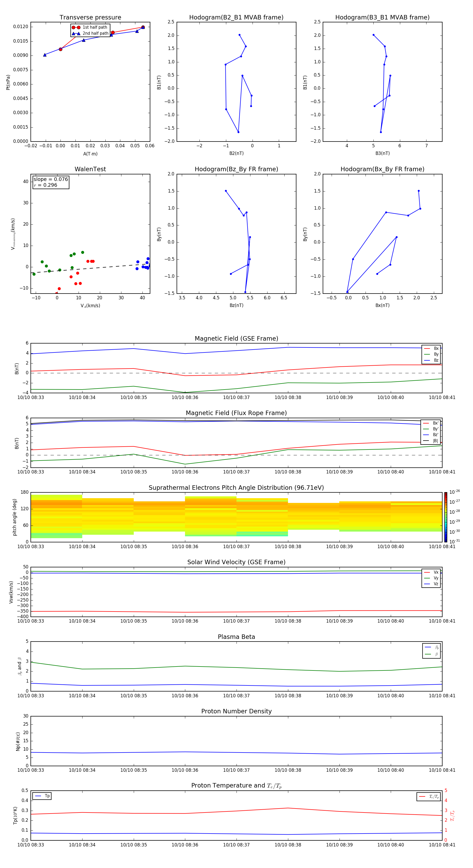
Task: Click the Tp legend in temperature plot
Action: pyautogui.click(x=42, y=796)
